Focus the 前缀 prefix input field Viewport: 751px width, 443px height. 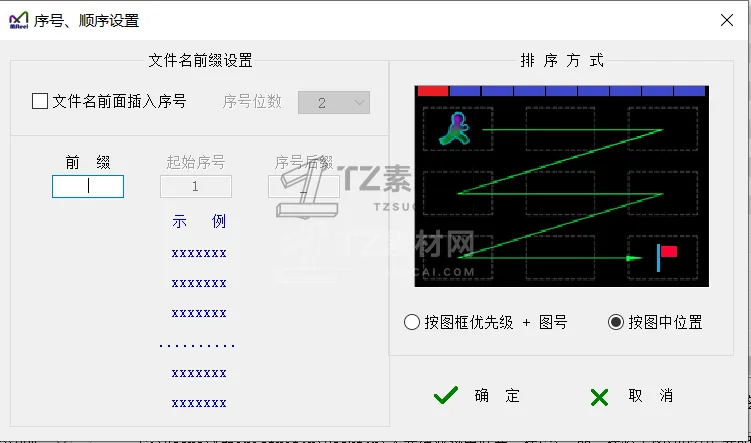pos(88,186)
